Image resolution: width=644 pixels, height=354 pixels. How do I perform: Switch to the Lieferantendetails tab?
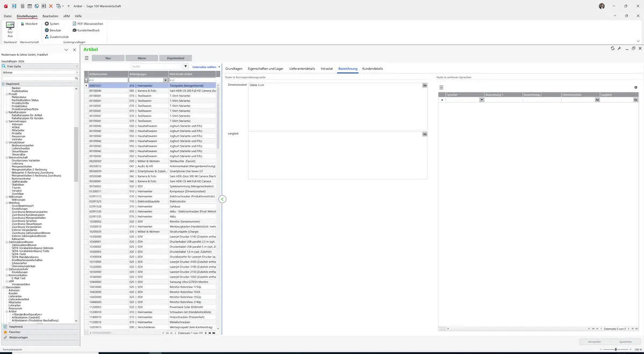302,69
